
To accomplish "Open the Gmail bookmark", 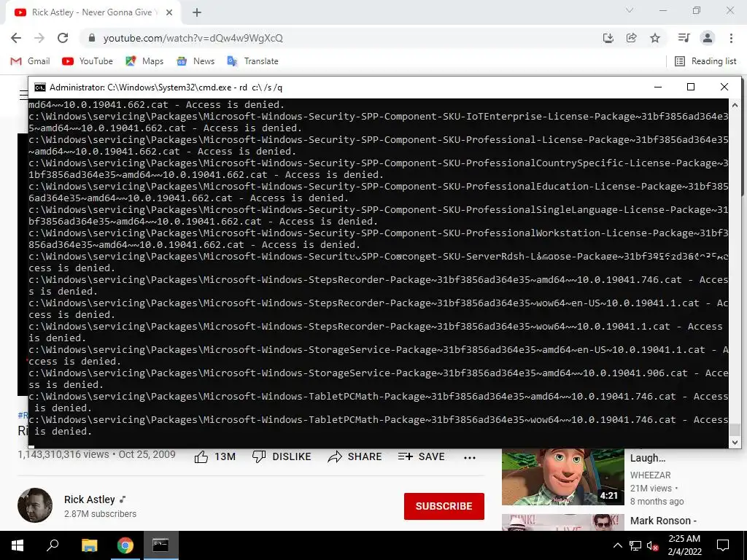I will pyautogui.click(x=30, y=61).
